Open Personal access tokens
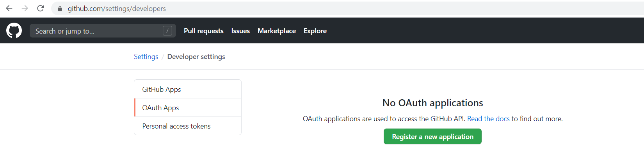This screenshot has width=644, height=168. pos(188,126)
